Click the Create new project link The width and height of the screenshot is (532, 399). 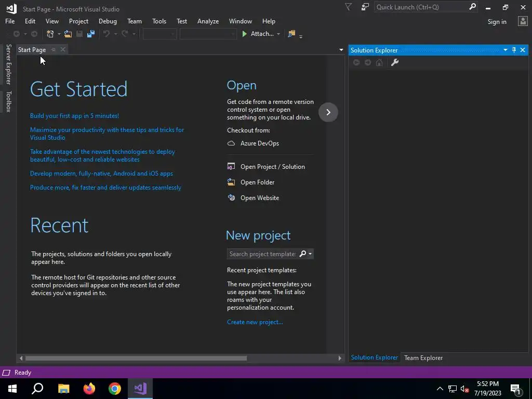click(255, 322)
